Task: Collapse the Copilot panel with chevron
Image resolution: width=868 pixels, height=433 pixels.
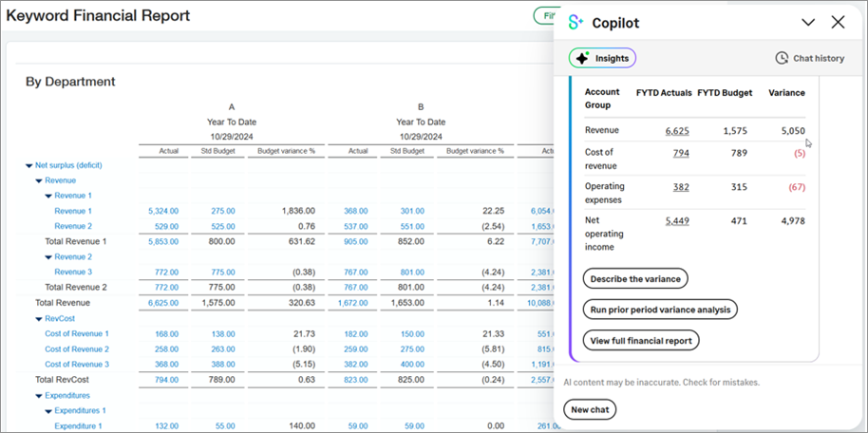Action: (x=808, y=23)
